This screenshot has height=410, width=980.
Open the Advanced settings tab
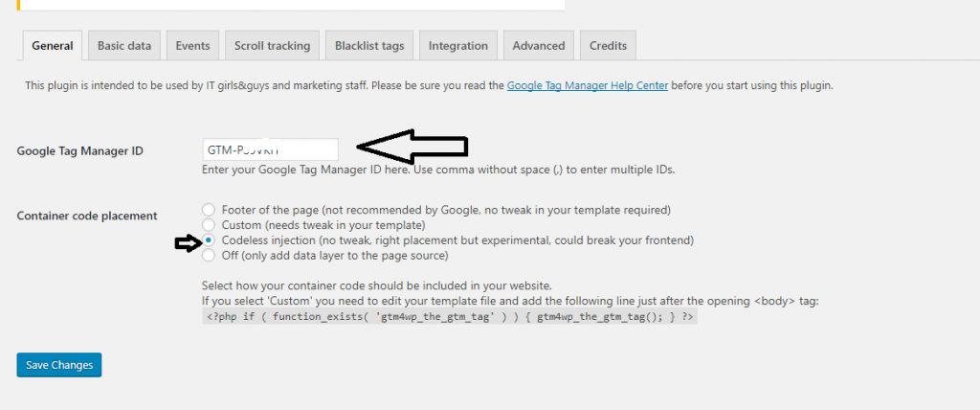click(x=538, y=45)
